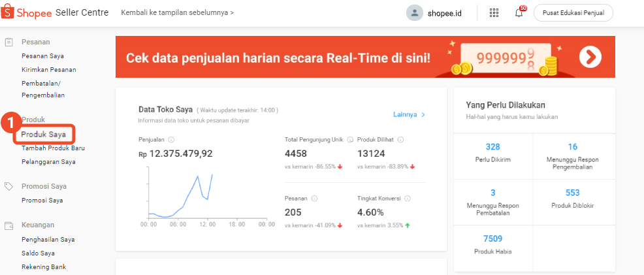The image size is (644, 275).
Task: Click the 13124 Produk Dilihat value
Action: click(371, 154)
